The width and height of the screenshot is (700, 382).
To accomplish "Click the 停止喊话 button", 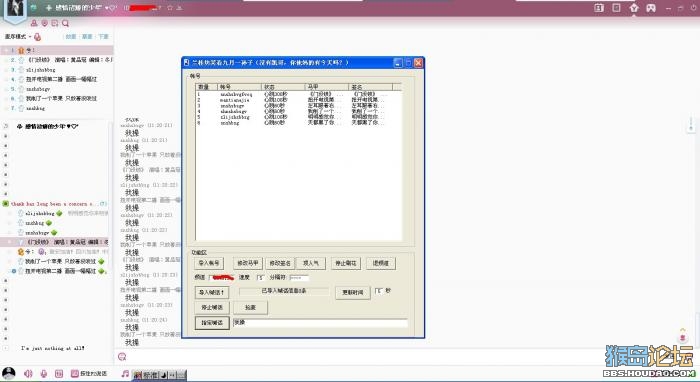I will click(x=212, y=307).
